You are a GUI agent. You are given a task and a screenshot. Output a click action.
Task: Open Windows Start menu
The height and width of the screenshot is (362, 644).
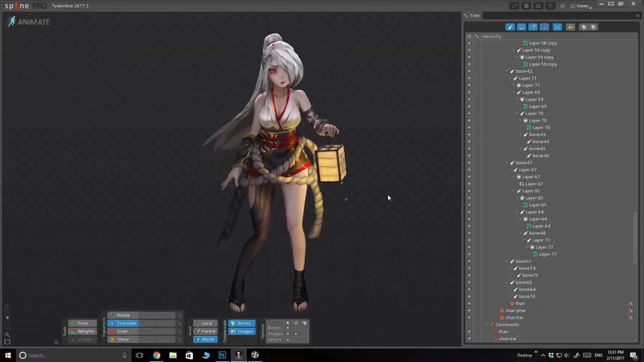tap(8, 355)
